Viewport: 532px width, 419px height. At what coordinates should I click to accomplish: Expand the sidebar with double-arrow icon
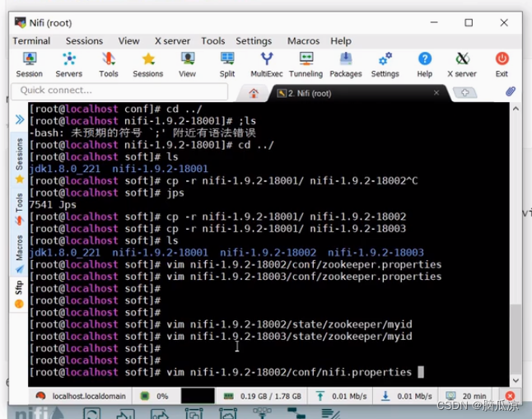click(x=20, y=119)
